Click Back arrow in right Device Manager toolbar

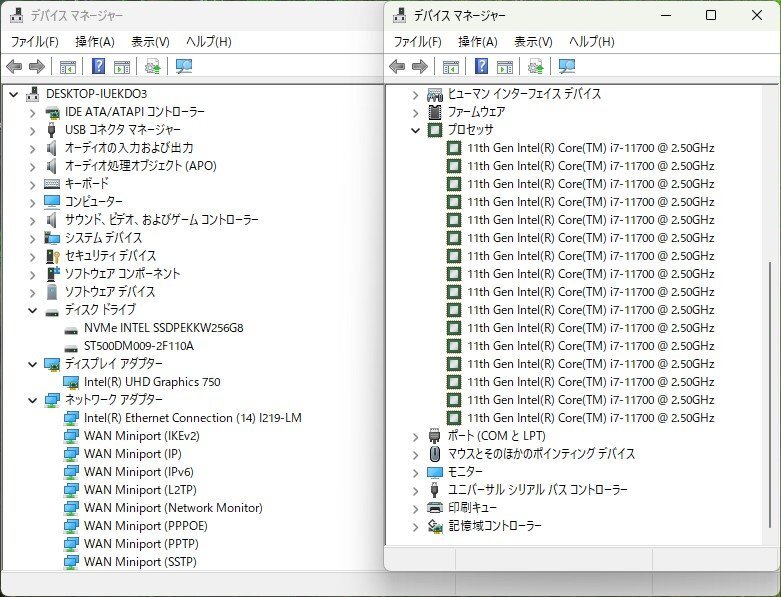[x=397, y=66]
